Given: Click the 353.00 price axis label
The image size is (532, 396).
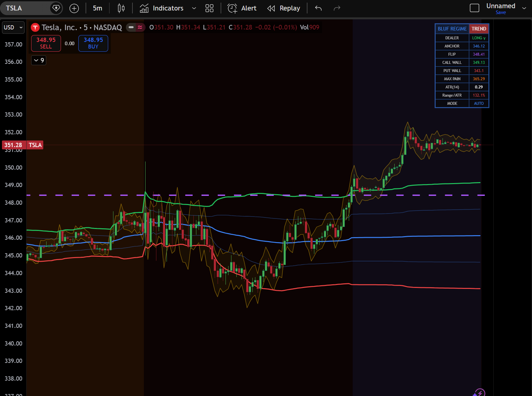Looking at the screenshot, I should coord(13,115).
